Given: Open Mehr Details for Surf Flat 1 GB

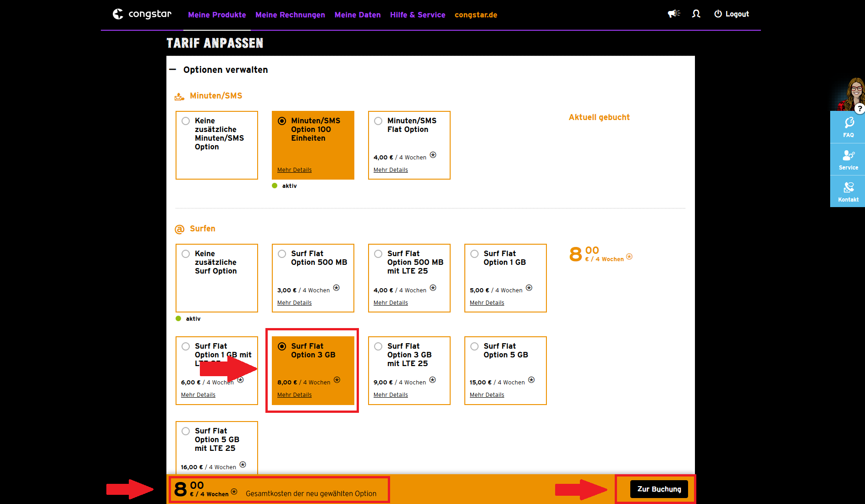Looking at the screenshot, I should (487, 303).
